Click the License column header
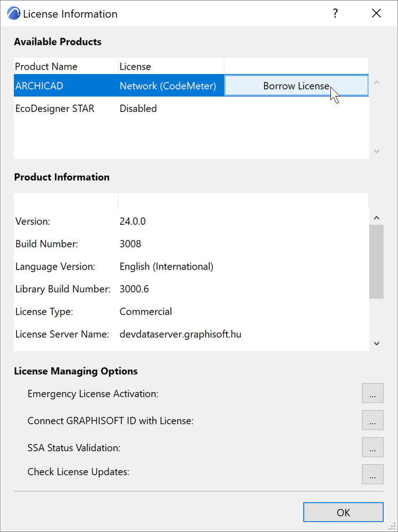The image size is (398, 532). pos(135,67)
